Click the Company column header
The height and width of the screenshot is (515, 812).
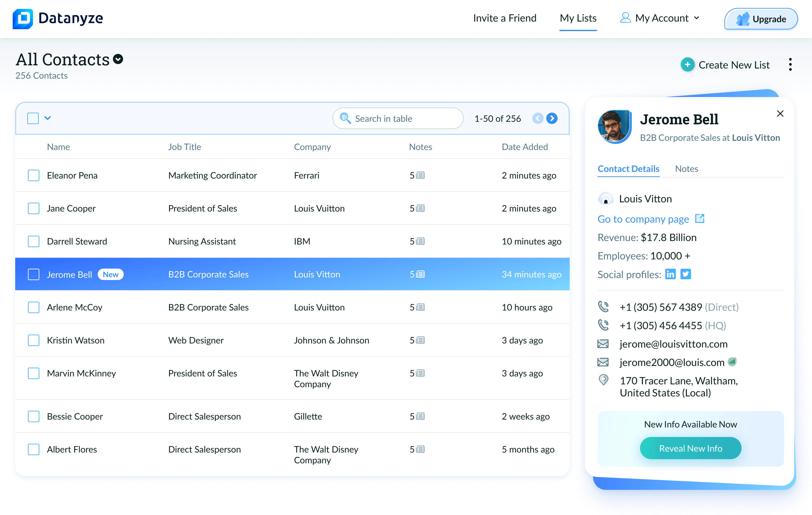312,147
